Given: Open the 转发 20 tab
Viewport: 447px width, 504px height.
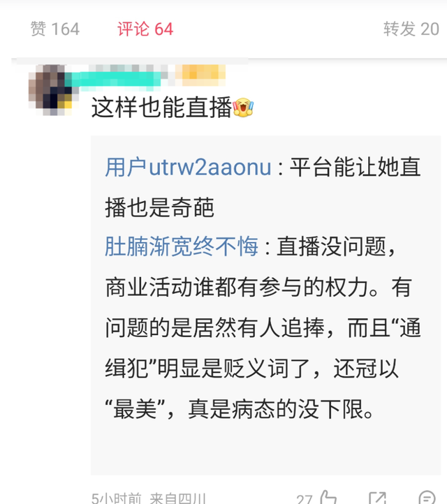Looking at the screenshot, I should tap(411, 29).
